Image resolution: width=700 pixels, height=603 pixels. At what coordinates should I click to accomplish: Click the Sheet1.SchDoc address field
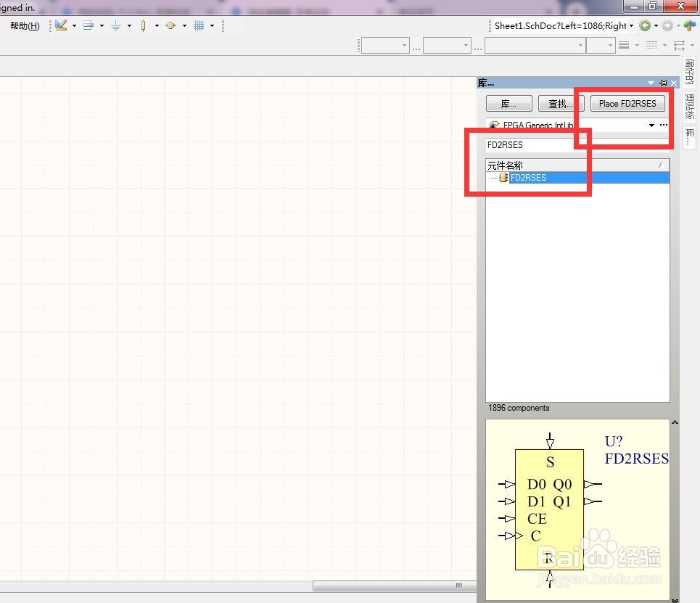pyautogui.click(x=560, y=26)
